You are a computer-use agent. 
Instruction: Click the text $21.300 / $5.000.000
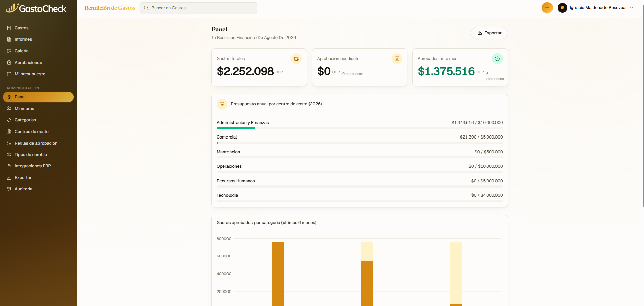pyautogui.click(x=481, y=137)
